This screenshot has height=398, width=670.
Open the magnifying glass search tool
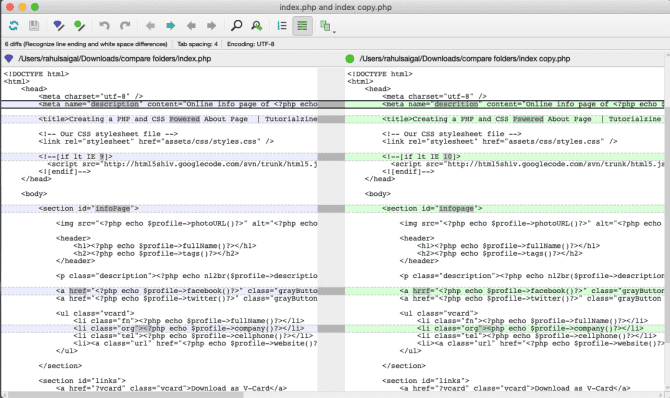pyautogui.click(x=236, y=26)
